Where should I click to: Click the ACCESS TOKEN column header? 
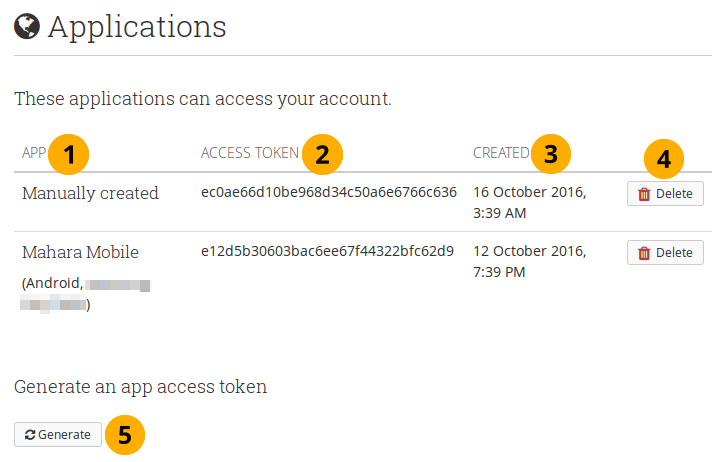[249, 153]
